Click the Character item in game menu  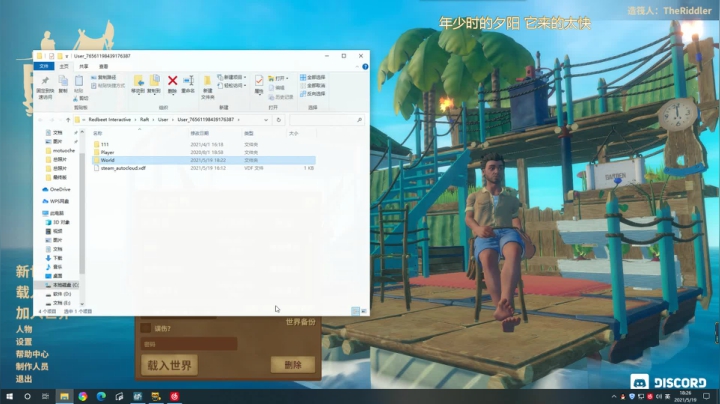(x=24, y=329)
